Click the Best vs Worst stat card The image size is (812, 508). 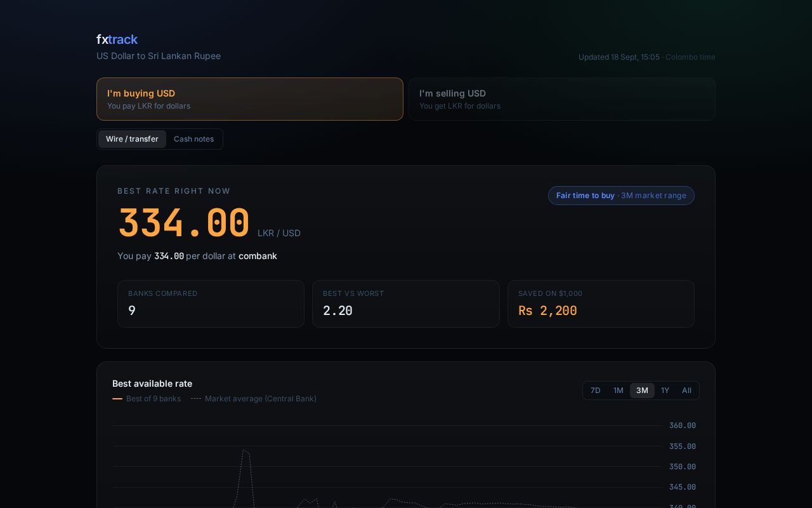point(406,304)
